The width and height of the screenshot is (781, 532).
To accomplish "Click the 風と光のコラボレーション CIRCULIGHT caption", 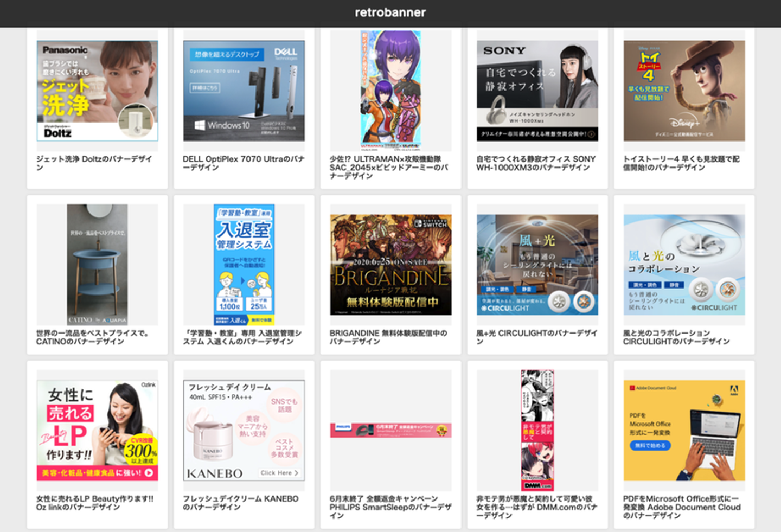I will pos(676,337).
